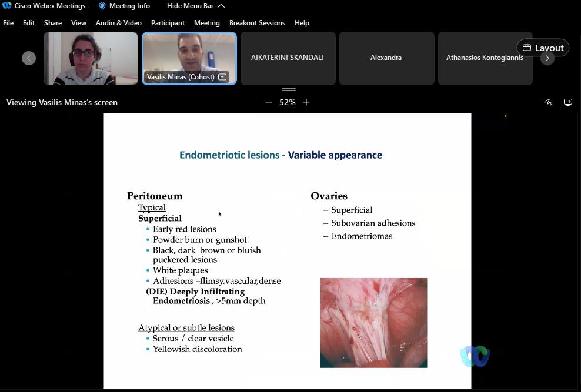
Task: Open the Help menu
Action: tap(302, 23)
